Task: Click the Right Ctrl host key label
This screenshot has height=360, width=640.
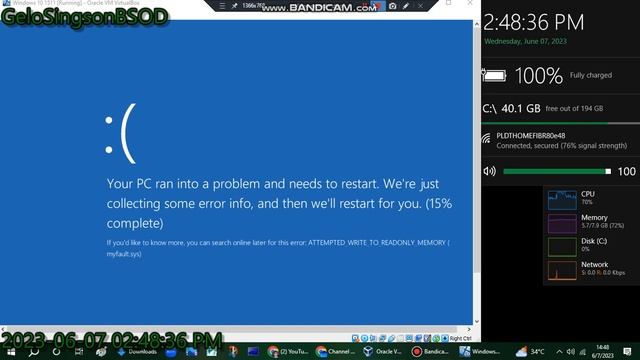Action: (x=460, y=338)
